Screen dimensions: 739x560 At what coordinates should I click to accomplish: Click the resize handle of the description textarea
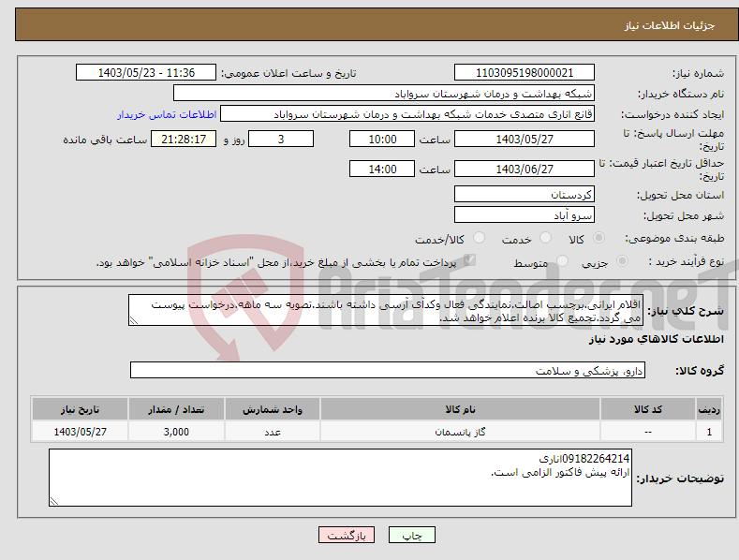coord(134,320)
